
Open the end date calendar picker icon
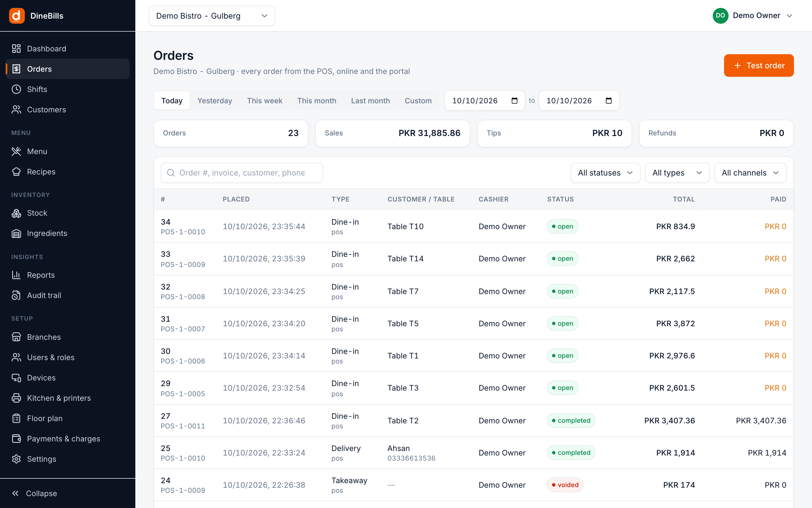click(609, 100)
